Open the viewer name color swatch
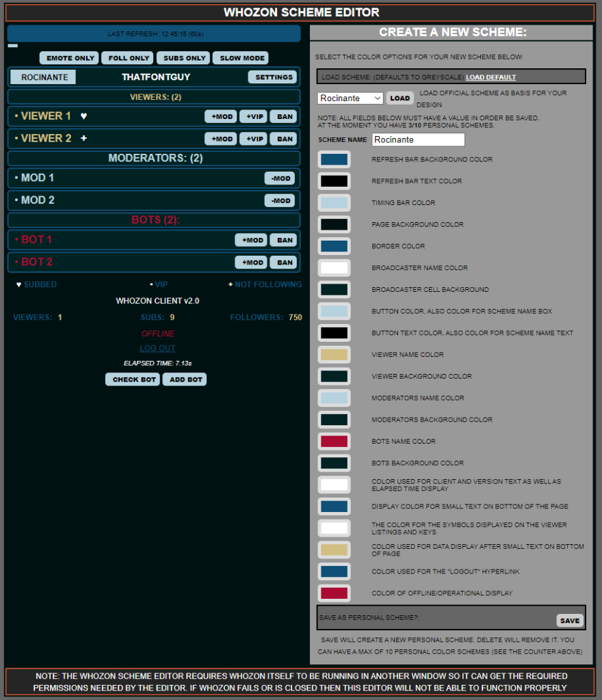 (x=334, y=355)
